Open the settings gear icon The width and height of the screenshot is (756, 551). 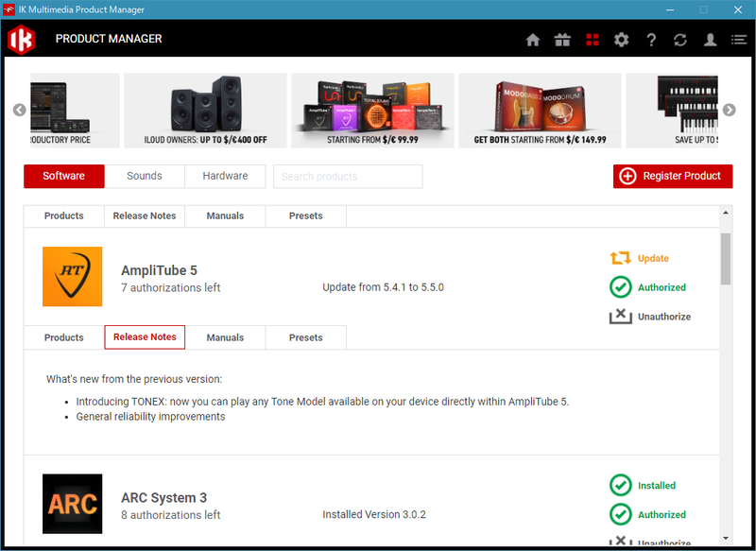tap(622, 40)
